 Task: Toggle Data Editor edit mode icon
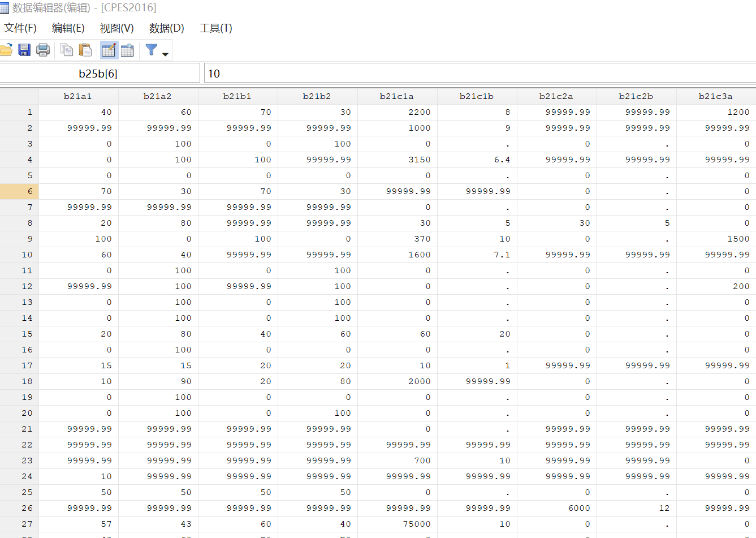coord(109,50)
